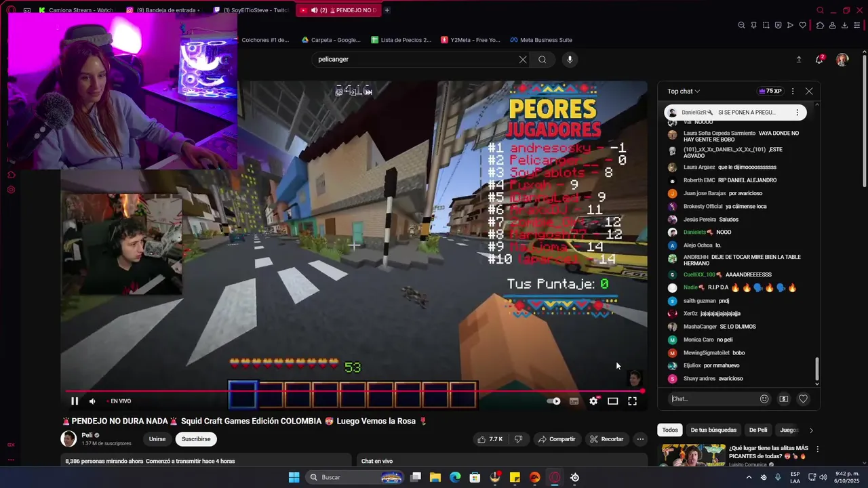Select the De Peli chip
The image size is (868, 488).
758,430
